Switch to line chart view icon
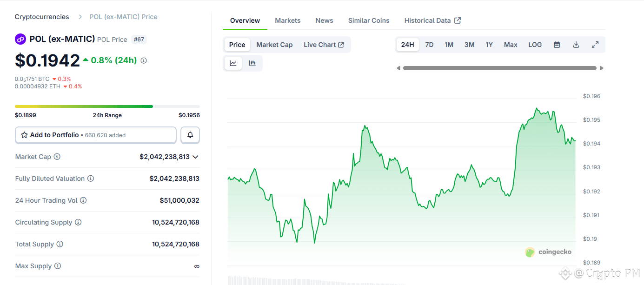The image size is (644, 285). (233, 63)
